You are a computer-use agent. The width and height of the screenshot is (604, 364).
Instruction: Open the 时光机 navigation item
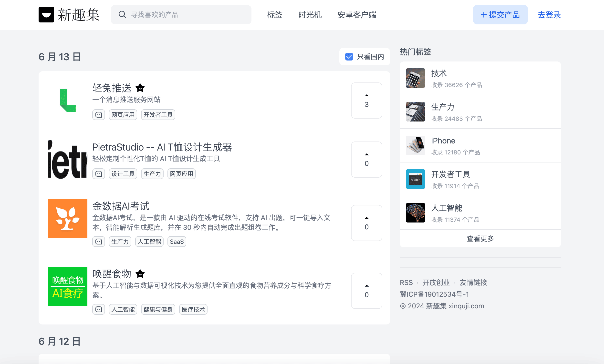point(310,15)
